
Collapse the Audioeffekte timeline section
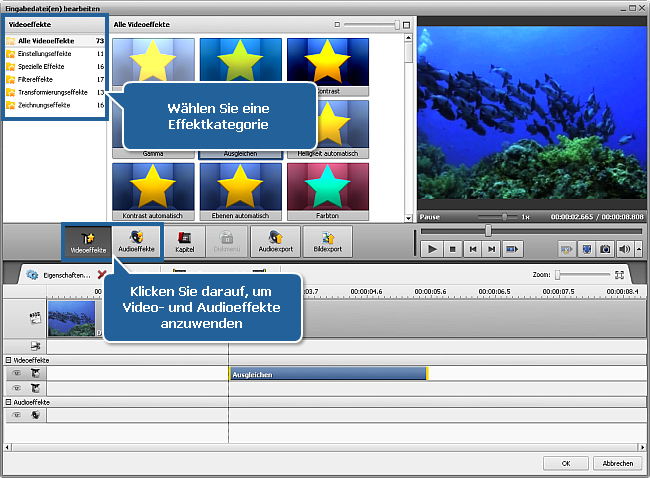click(8, 401)
